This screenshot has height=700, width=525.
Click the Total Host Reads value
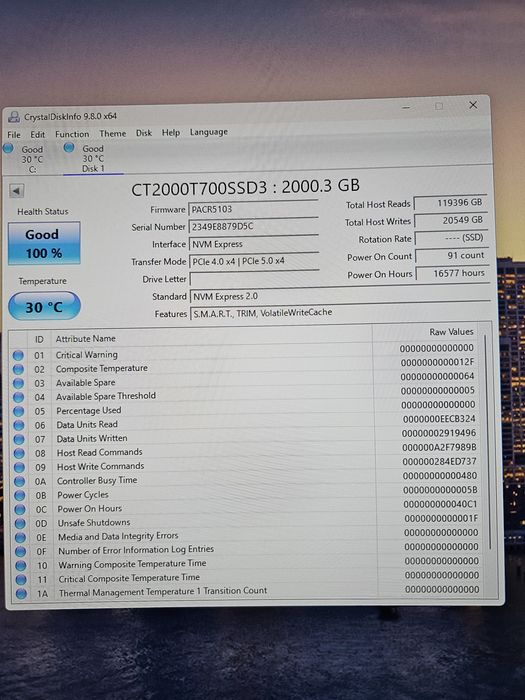pos(450,203)
